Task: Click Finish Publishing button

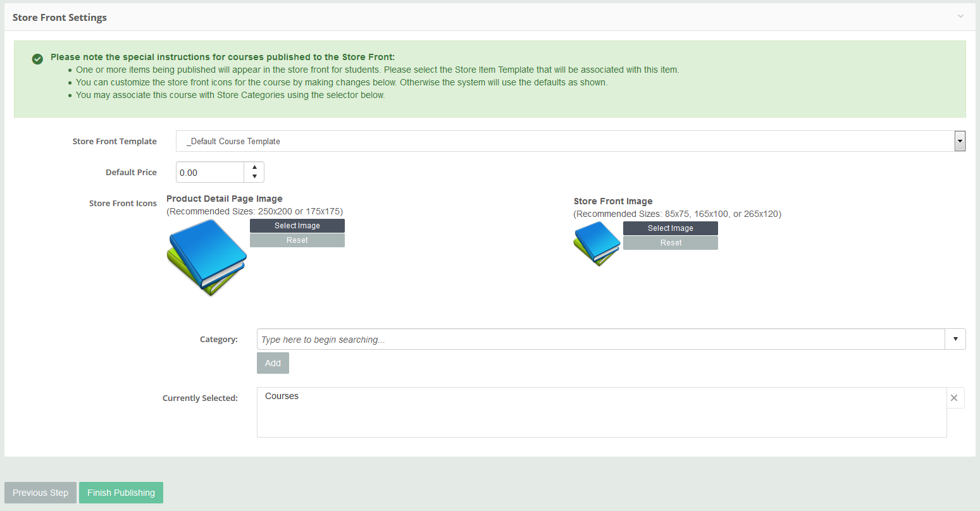Action: pos(121,493)
